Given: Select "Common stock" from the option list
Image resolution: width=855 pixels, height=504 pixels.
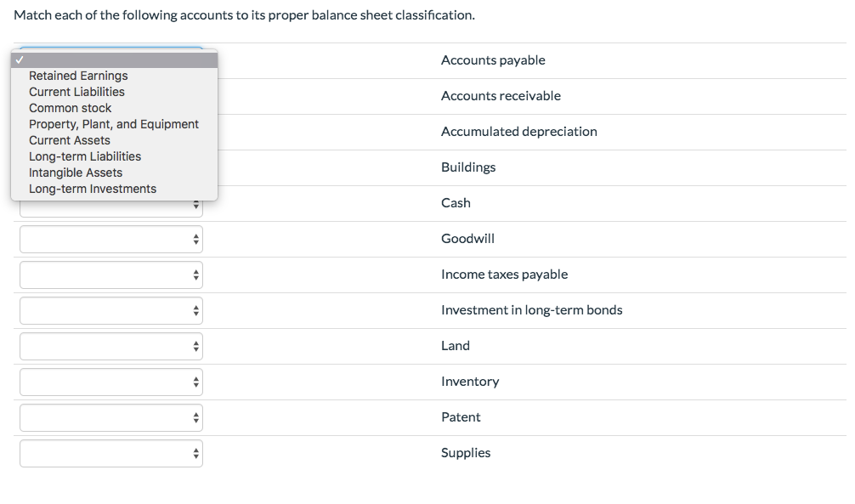Looking at the screenshot, I should (70, 108).
